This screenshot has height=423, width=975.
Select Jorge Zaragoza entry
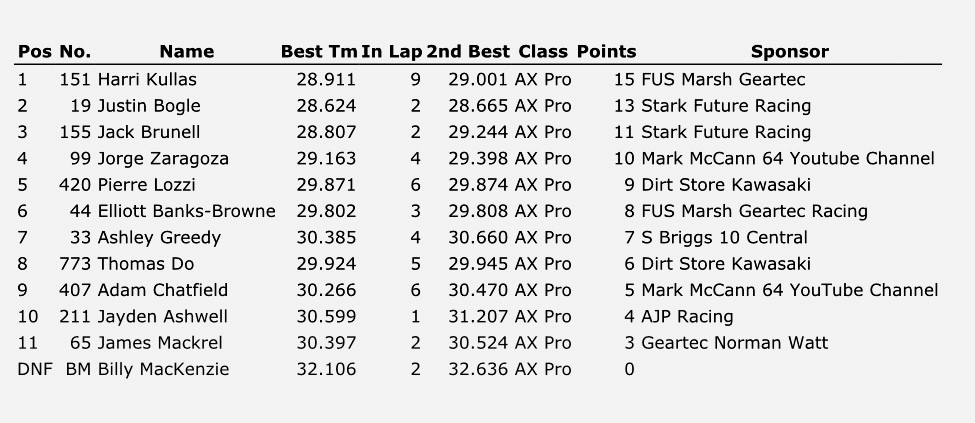(x=163, y=159)
